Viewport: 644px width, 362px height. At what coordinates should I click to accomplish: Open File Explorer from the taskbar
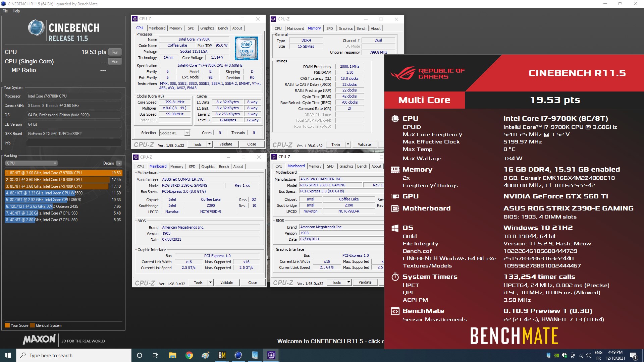click(172, 355)
